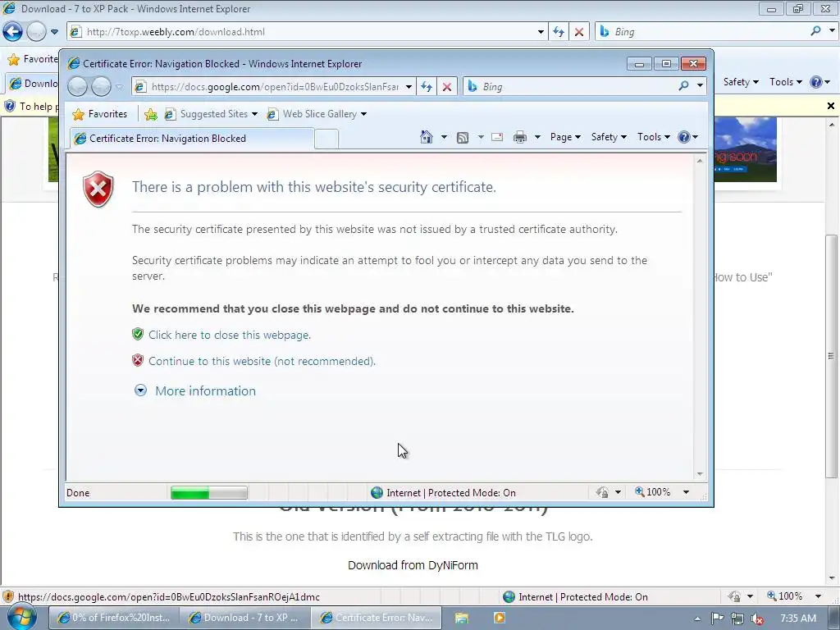Image resolution: width=840 pixels, height=630 pixels.
Task: Open Windows Start button
Action: tap(21, 617)
